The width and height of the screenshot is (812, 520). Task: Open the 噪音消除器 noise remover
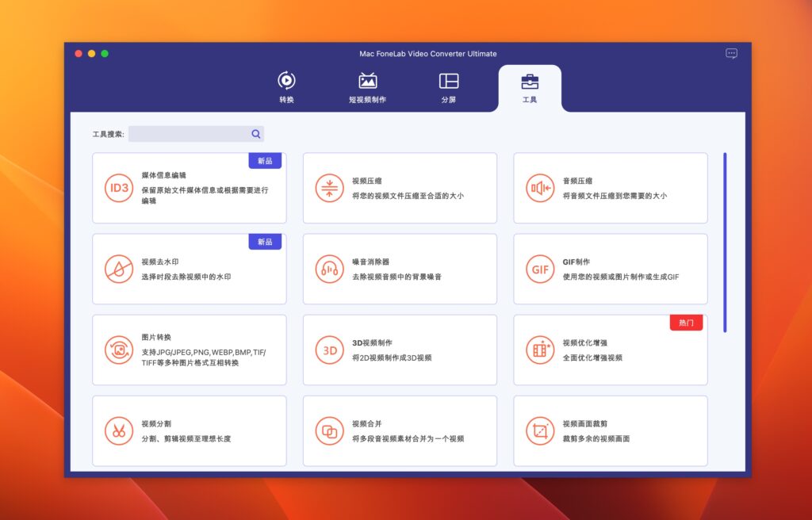tap(400, 269)
